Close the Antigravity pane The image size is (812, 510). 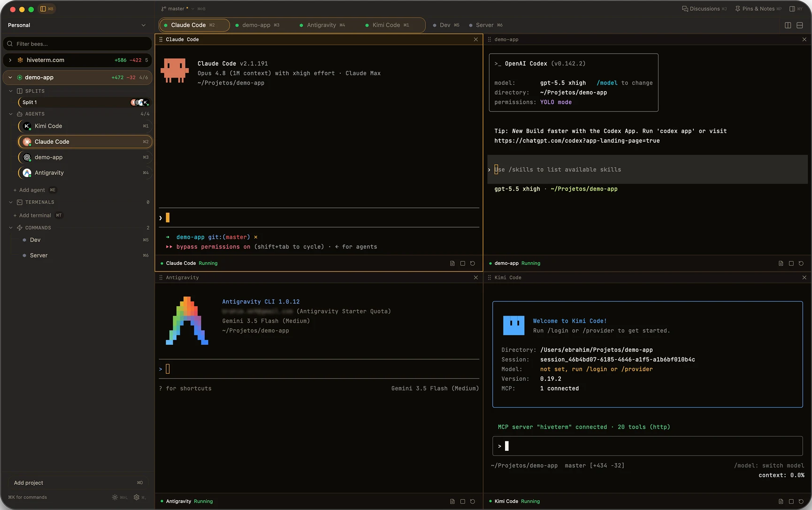point(476,278)
